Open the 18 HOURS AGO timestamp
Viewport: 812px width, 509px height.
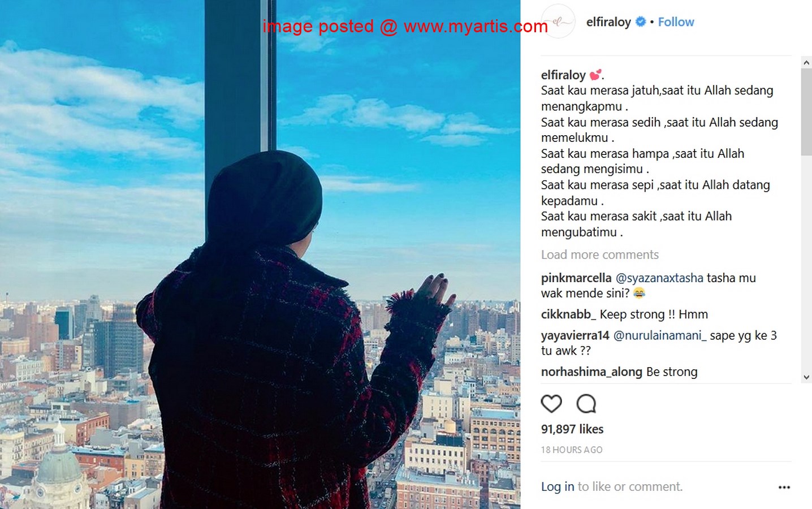pos(572,450)
